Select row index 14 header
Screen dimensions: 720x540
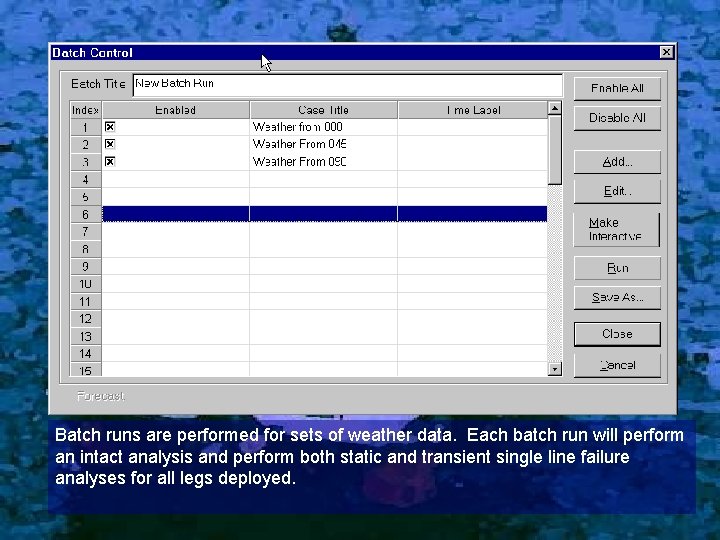tap(85, 354)
